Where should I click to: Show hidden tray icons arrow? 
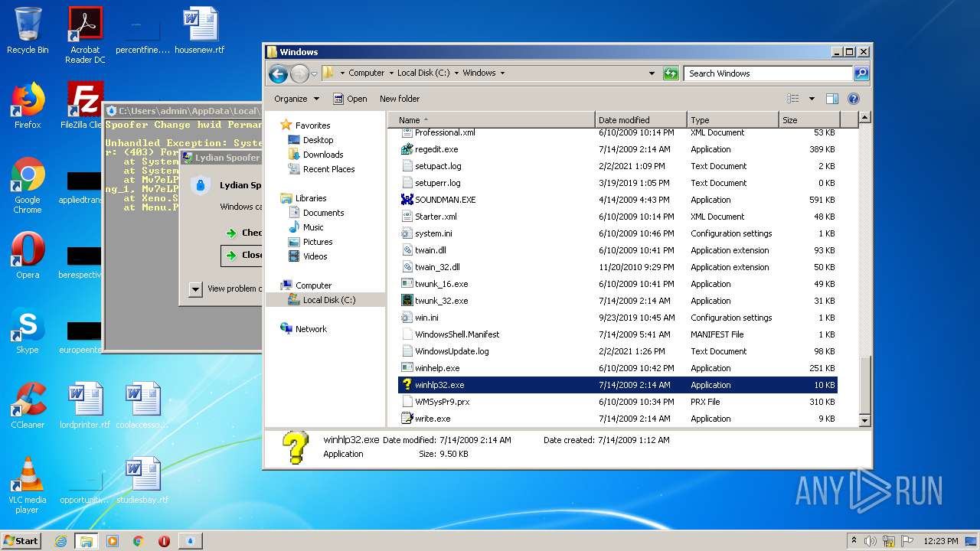(x=854, y=540)
